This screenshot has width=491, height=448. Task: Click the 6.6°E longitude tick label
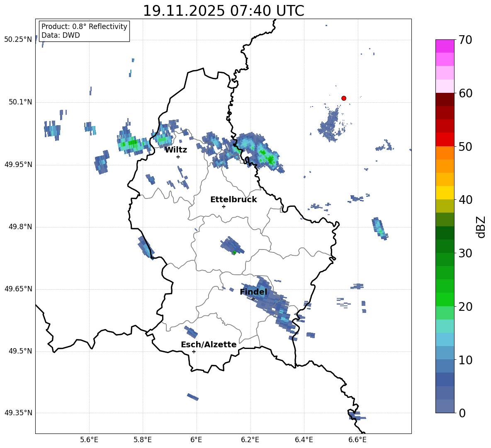357,440
